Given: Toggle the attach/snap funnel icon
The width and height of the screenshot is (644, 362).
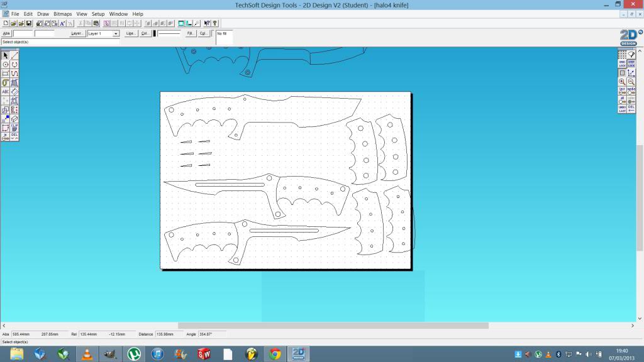Looking at the screenshot, I should (631, 55).
